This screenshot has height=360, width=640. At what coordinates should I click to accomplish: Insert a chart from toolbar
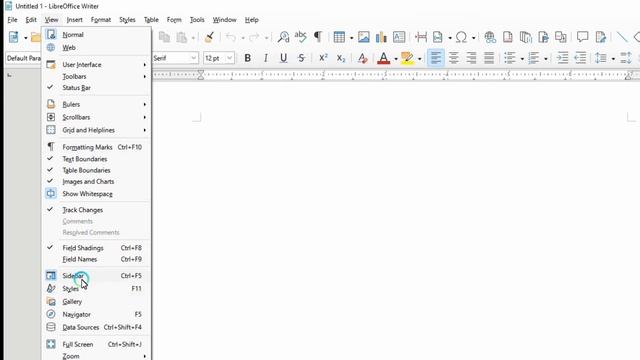tap(381, 37)
